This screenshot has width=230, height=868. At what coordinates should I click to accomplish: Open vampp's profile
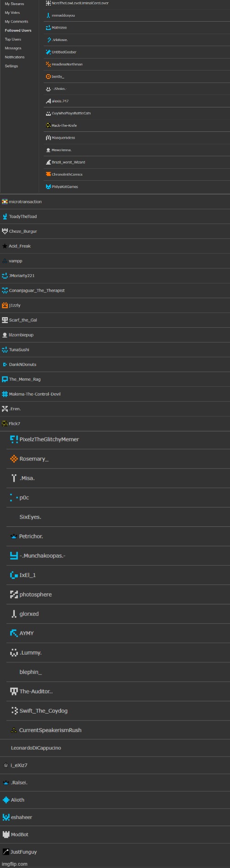pyautogui.click(x=16, y=261)
